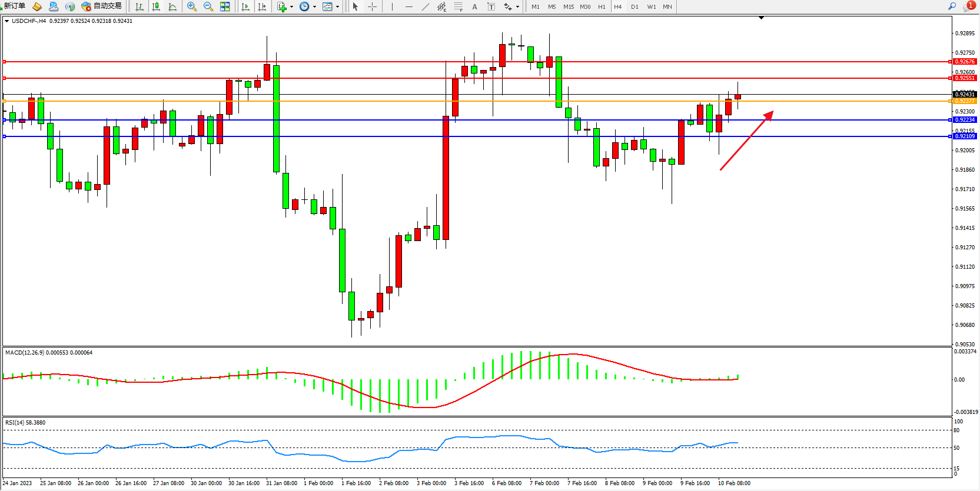The image size is (980, 491).
Task: Click the orange 0.92377 price level label
Action: (964, 101)
